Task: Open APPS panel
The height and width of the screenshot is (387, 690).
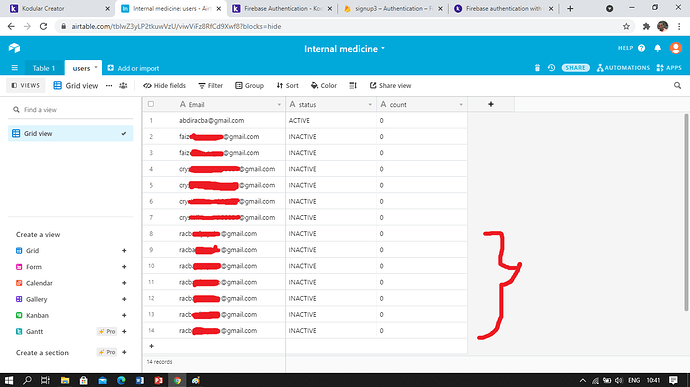Action: [x=668, y=68]
